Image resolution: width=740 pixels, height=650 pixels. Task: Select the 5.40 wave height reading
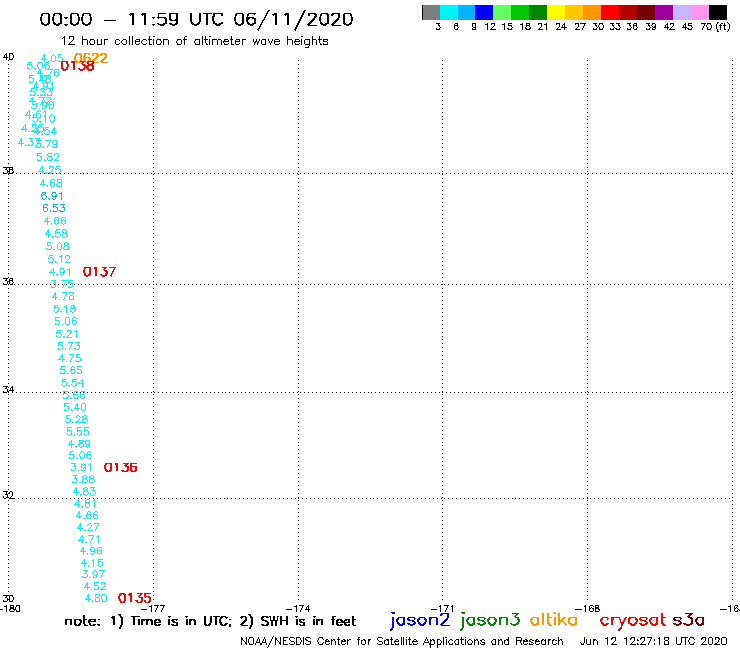point(75,407)
